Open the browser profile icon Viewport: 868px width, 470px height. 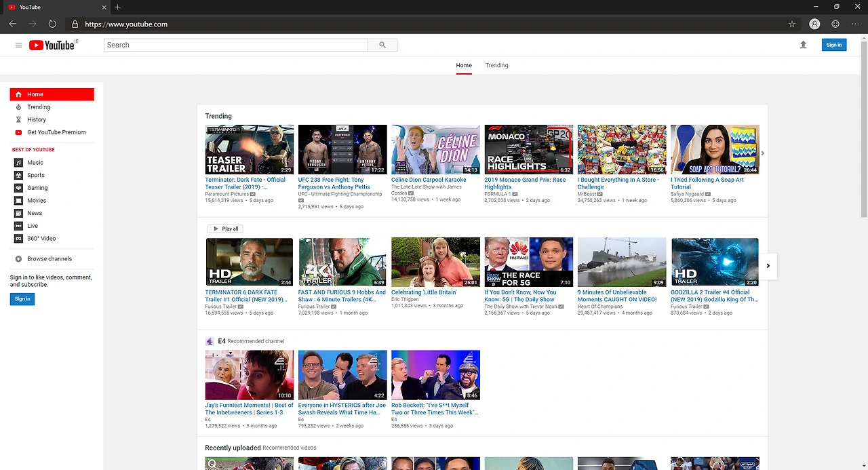(x=814, y=24)
